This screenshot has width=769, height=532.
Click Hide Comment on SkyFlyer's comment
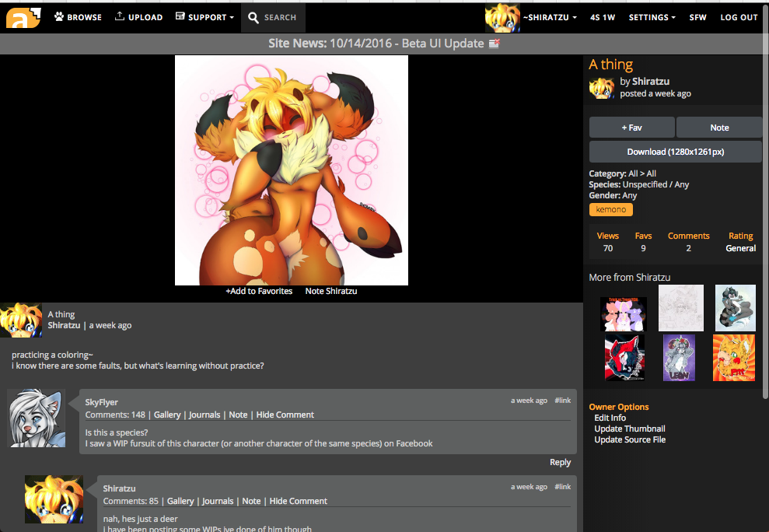[x=285, y=415]
